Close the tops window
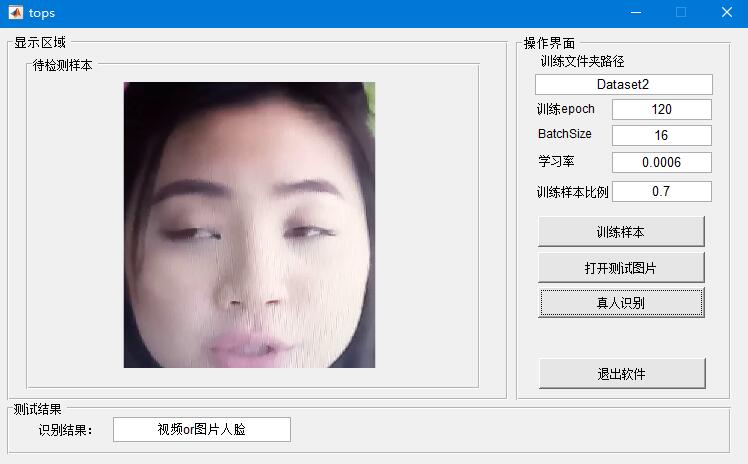This screenshot has height=464, width=748. 727,12
